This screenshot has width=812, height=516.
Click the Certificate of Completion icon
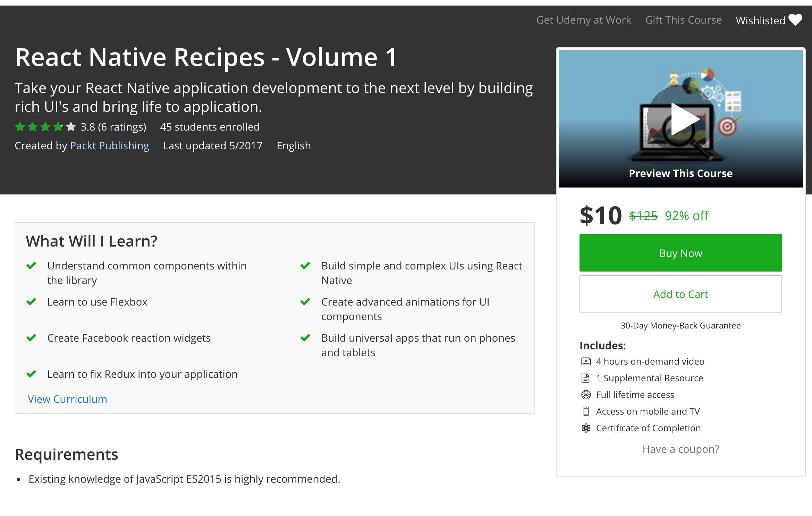[586, 428]
